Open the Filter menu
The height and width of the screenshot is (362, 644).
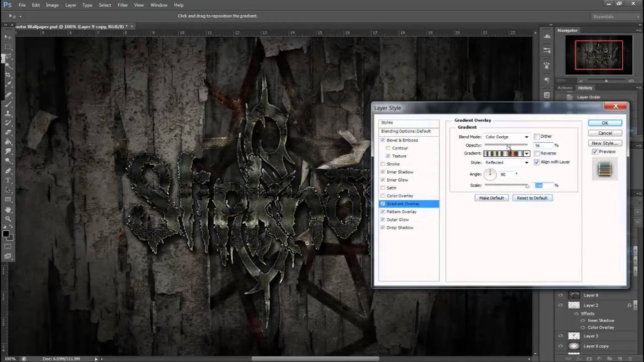tap(123, 5)
